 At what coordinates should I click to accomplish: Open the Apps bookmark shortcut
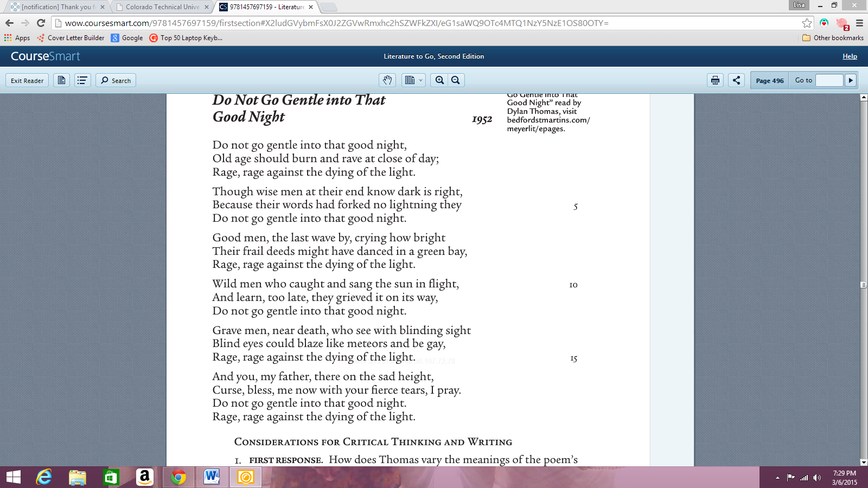point(17,38)
